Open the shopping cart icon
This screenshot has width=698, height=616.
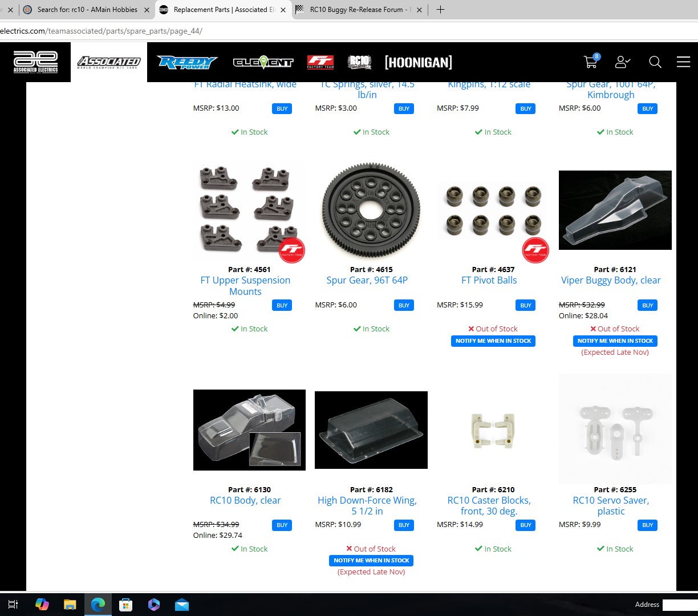[x=592, y=61]
